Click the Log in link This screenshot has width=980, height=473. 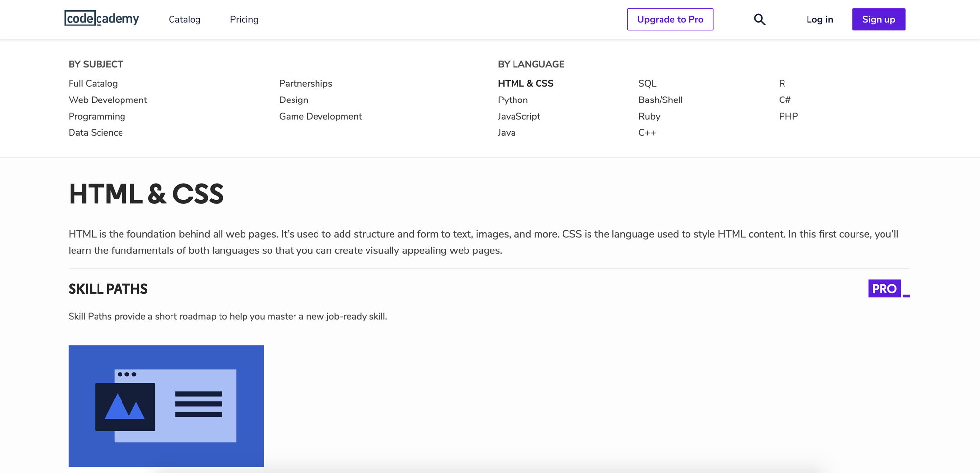pyautogui.click(x=819, y=19)
